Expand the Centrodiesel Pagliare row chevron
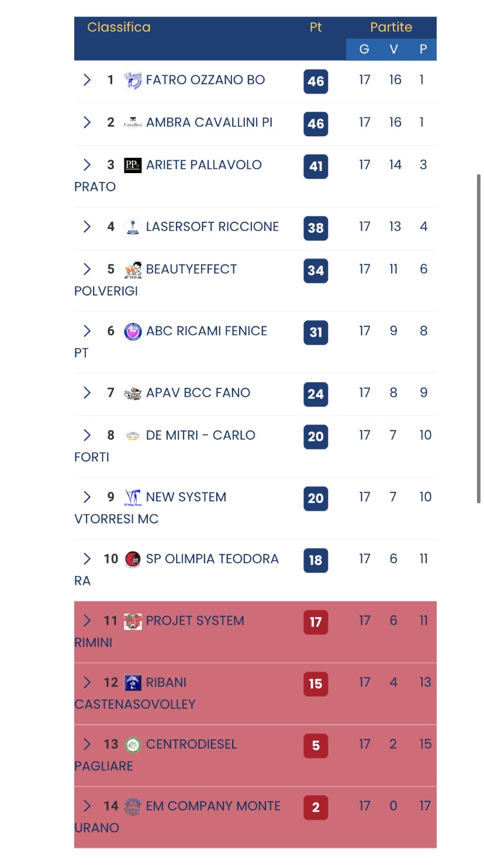Screen dimensions: 484x868 (x=87, y=744)
